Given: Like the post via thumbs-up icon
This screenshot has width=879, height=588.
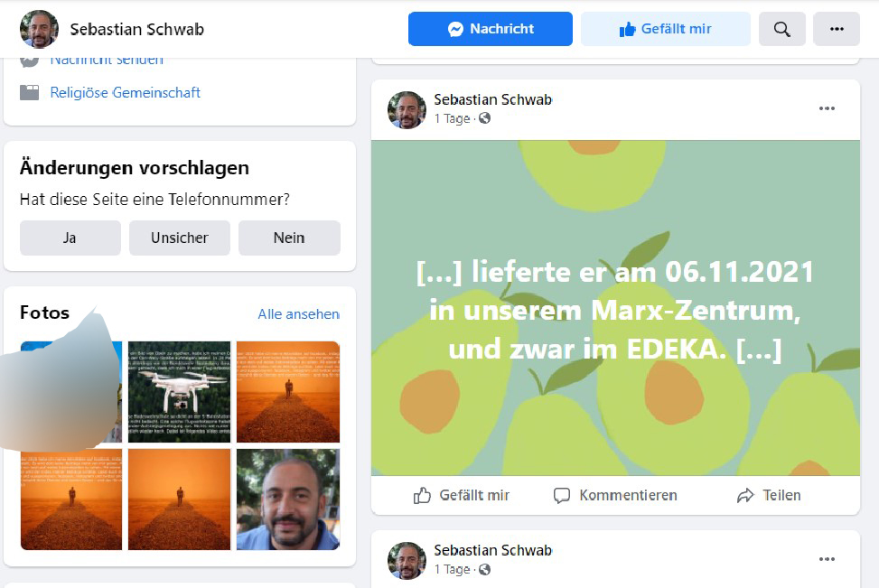Looking at the screenshot, I should 422,496.
